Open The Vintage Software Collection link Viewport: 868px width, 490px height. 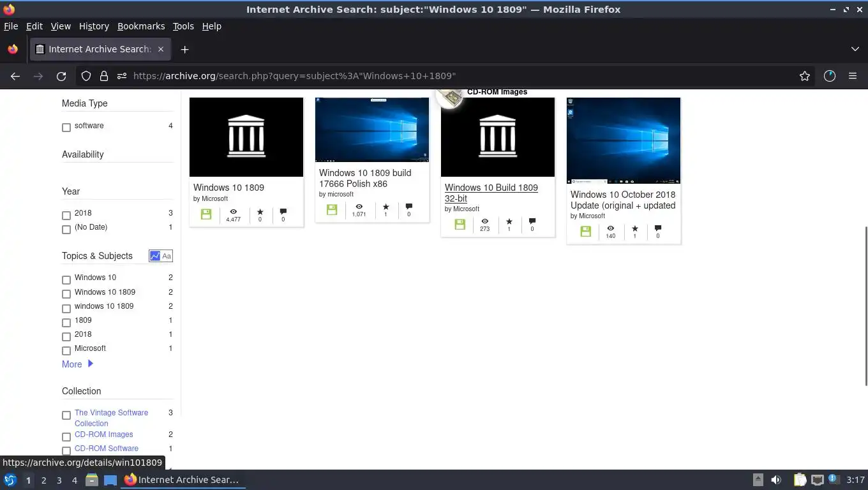tap(112, 418)
